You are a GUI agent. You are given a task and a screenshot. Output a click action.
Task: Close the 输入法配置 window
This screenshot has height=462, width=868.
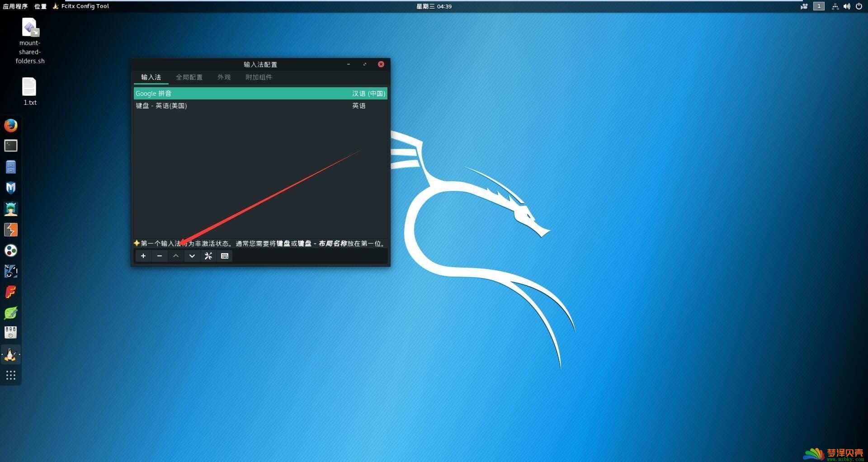point(381,64)
